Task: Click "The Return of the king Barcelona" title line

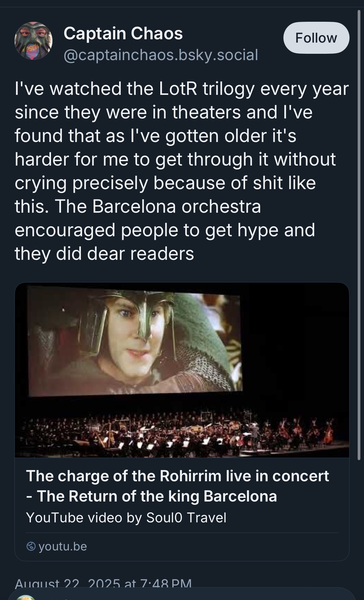Action: [157, 496]
